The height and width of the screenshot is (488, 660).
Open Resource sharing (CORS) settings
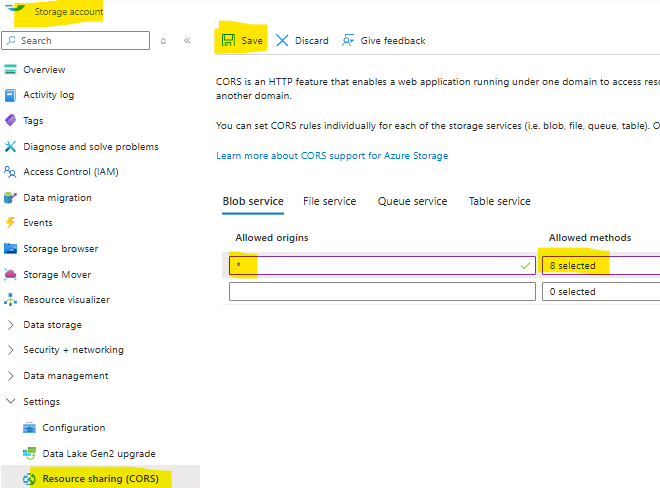click(x=100, y=479)
